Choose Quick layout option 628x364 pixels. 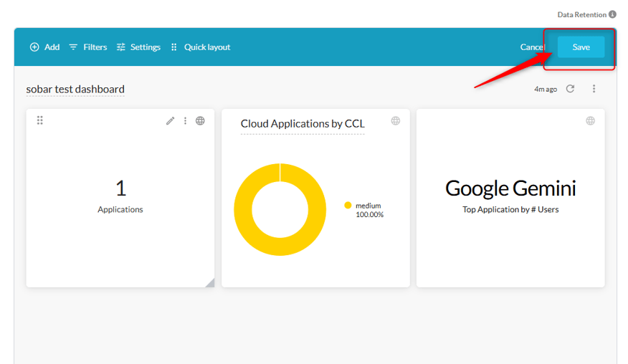201,47
